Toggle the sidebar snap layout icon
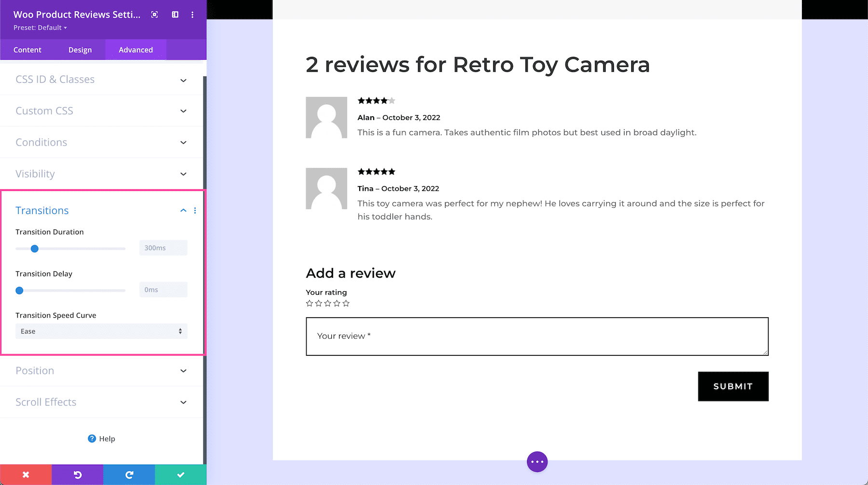The image size is (868, 485). coord(175,15)
